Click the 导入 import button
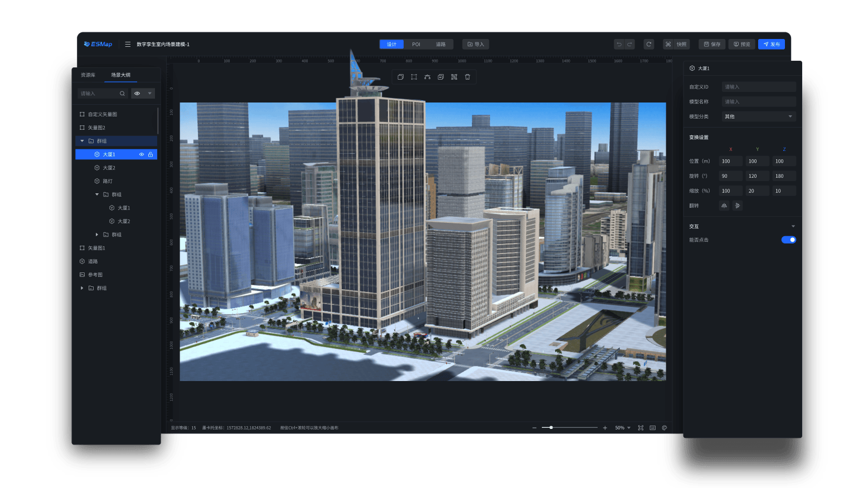Image resolution: width=868 pixels, height=488 pixels. click(x=476, y=44)
